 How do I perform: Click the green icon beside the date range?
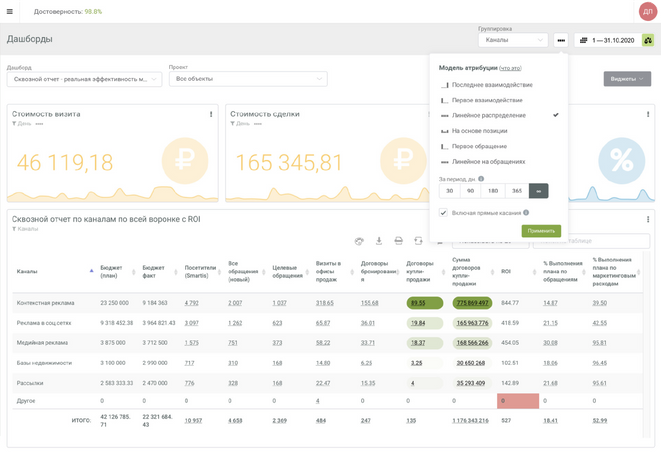(x=647, y=40)
